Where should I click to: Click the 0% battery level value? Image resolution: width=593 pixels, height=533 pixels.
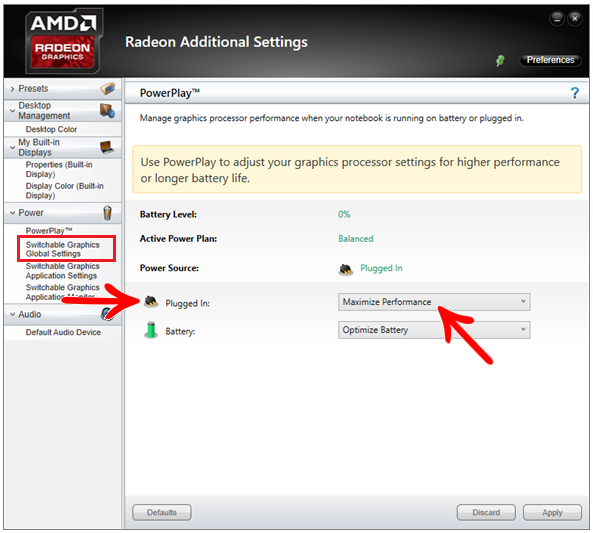click(344, 214)
